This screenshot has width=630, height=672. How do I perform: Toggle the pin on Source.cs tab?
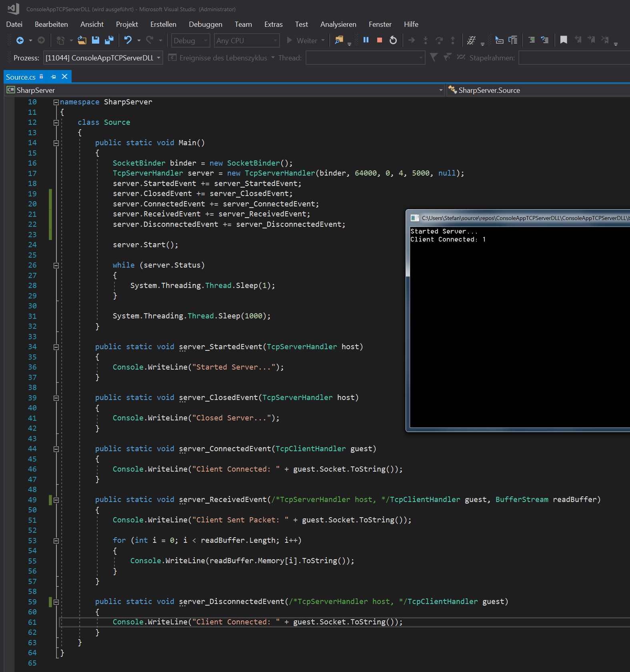point(53,76)
